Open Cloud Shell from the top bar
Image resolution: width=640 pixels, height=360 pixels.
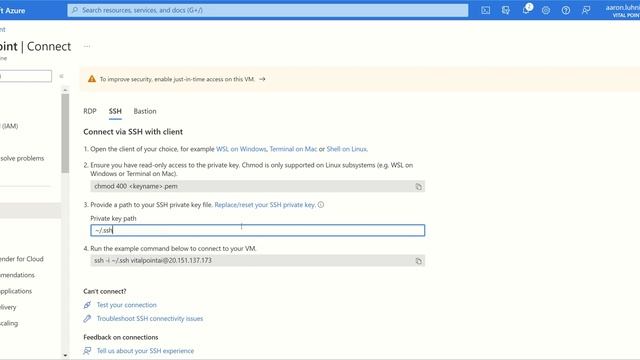pyautogui.click(x=485, y=11)
